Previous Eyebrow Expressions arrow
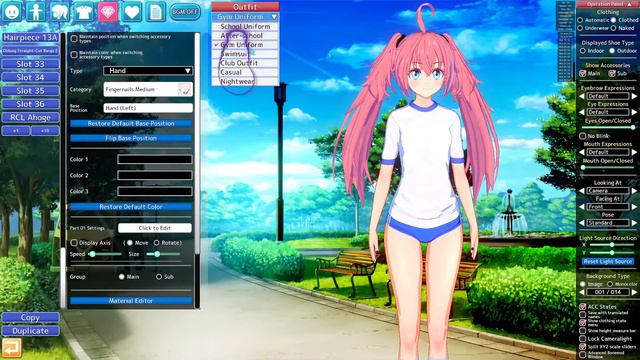 coord(582,96)
